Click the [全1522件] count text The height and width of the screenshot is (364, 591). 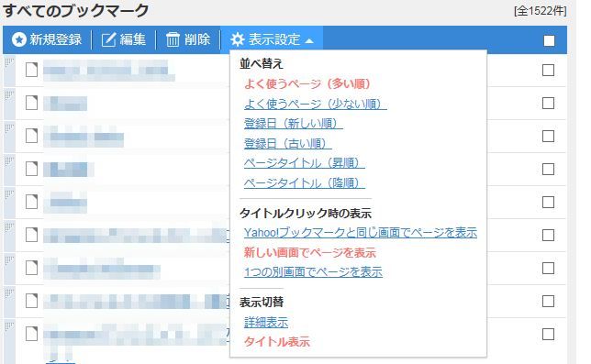tap(541, 10)
